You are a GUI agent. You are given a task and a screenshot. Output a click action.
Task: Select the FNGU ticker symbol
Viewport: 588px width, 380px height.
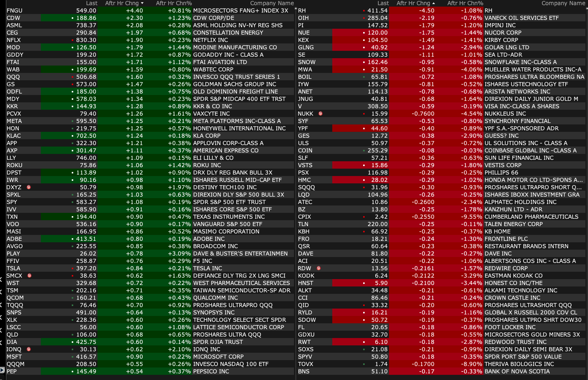(14, 11)
